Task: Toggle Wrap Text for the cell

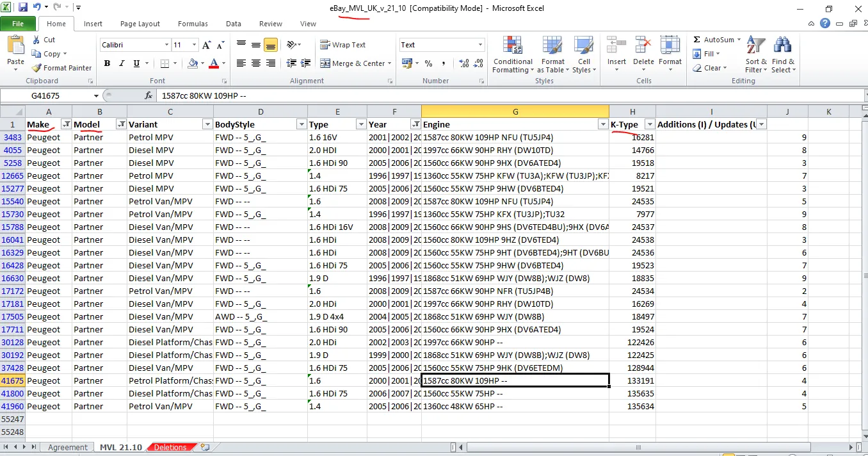Action: click(x=343, y=45)
